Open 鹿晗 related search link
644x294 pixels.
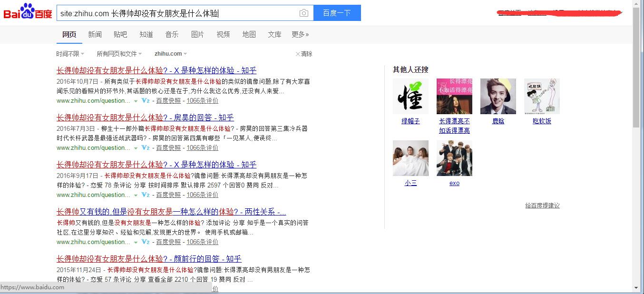(x=498, y=121)
